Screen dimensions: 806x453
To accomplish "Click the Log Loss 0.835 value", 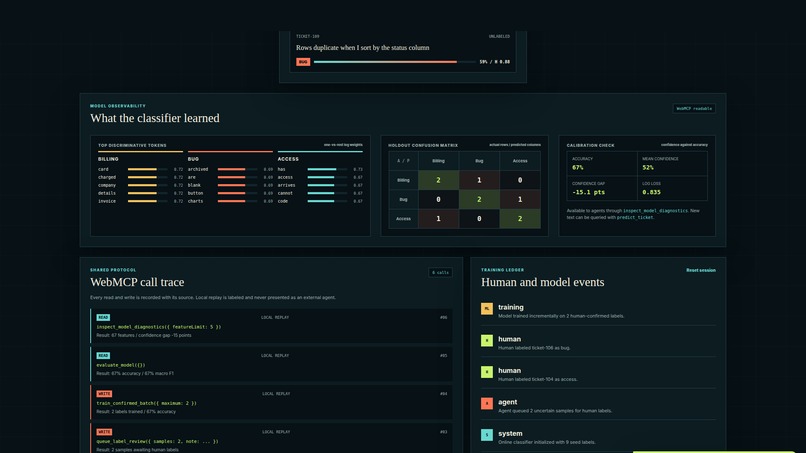I will point(651,192).
